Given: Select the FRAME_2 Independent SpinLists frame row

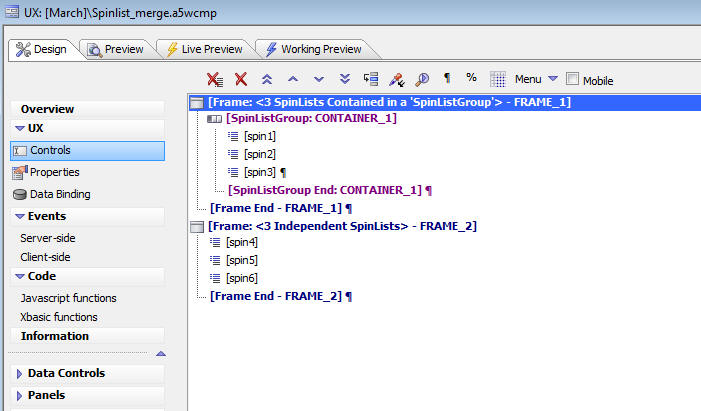Looking at the screenshot, I should [x=342, y=226].
